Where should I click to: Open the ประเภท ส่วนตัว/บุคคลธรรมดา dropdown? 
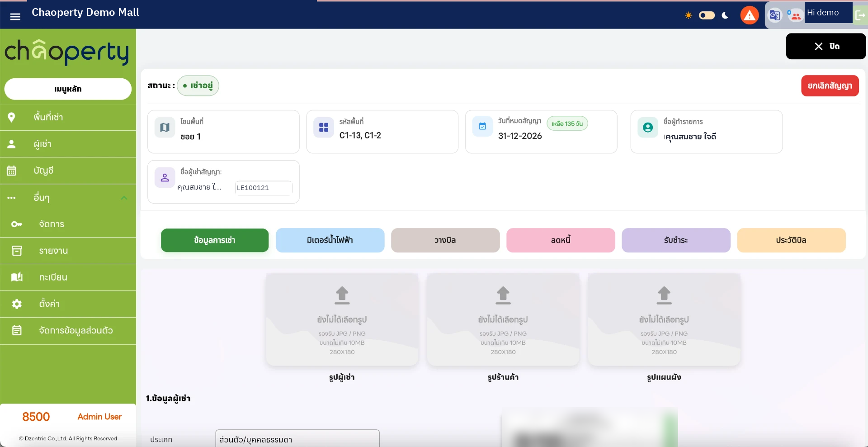tap(297, 439)
